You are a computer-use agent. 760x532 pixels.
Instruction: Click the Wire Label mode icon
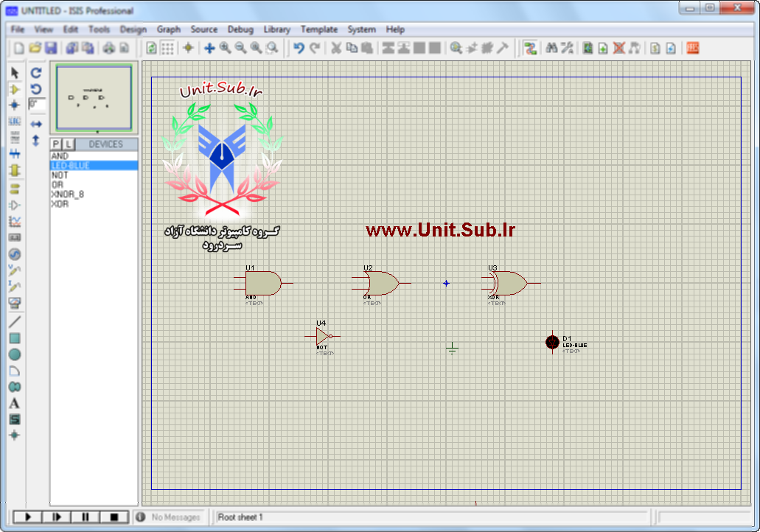click(x=15, y=122)
